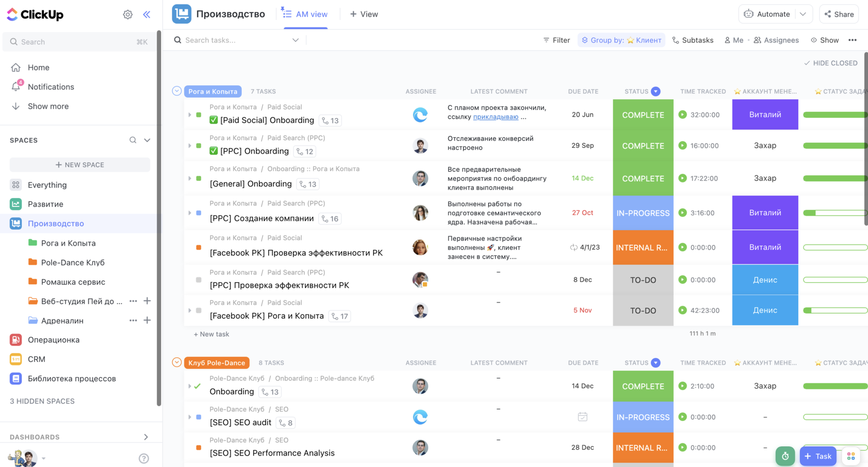This screenshot has height=467, width=868.
Task: Search spaces with the magnifier icon
Action: [x=133, y=140]
